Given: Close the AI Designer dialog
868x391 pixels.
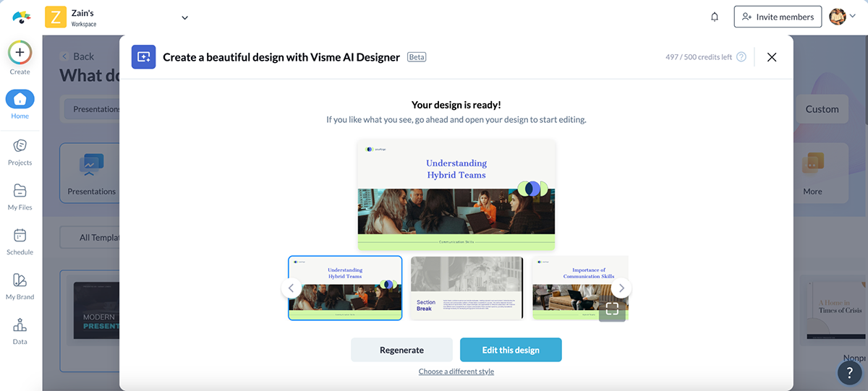Looking at the screenshot, I should (x=772, y=57).
